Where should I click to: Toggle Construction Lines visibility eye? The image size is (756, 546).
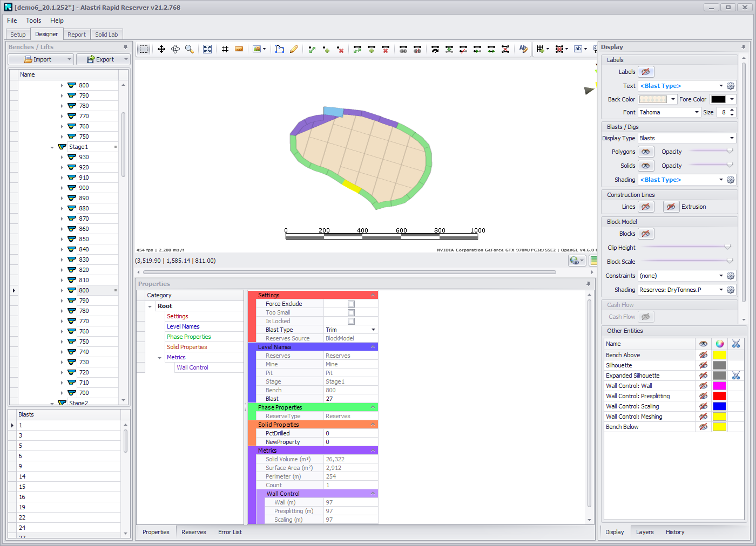(646, 207)
